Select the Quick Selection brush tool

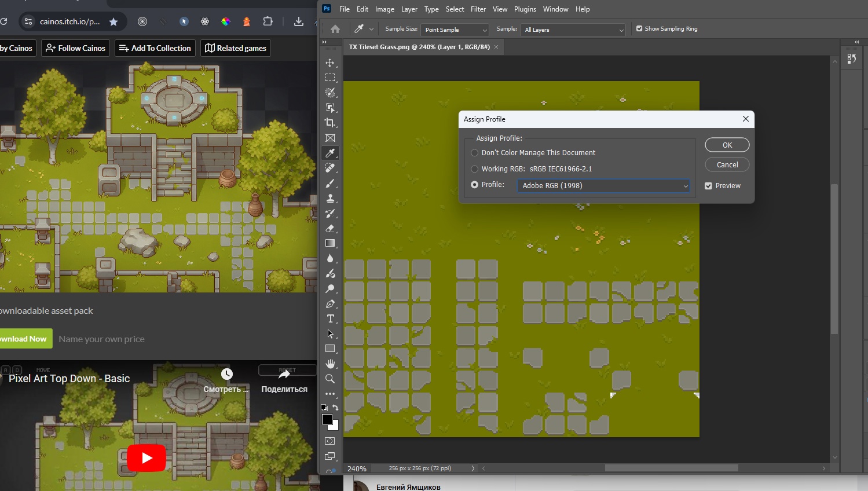click(x=330, y=93)
